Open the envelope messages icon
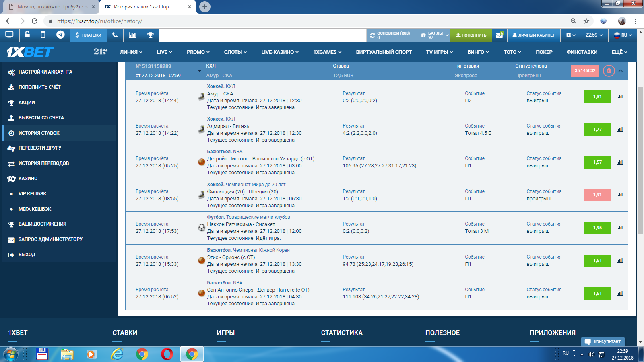The width and height of the screenshot is (644, 362). [x=500, y=35]
